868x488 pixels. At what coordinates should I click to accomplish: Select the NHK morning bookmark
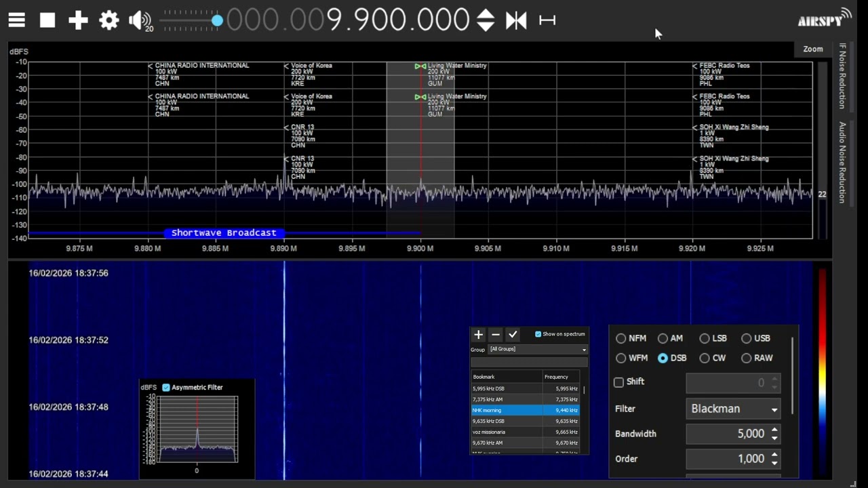(526, 410)
